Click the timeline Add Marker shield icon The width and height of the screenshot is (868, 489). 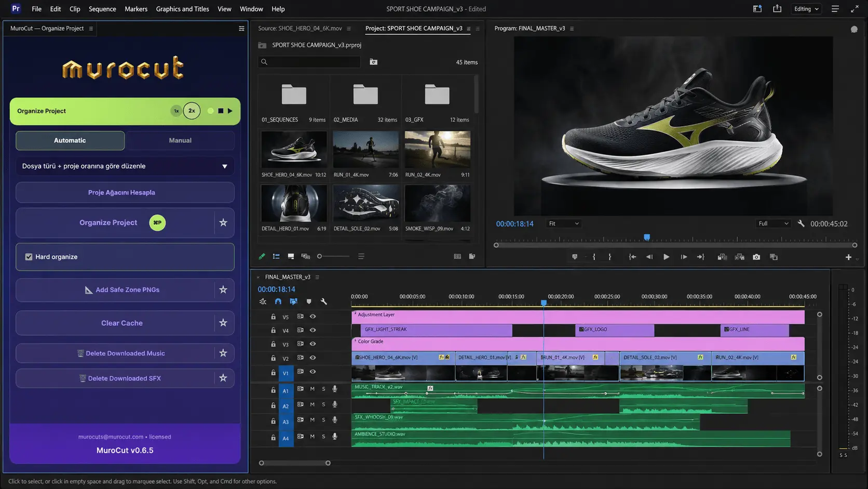[x=309, y=301]
